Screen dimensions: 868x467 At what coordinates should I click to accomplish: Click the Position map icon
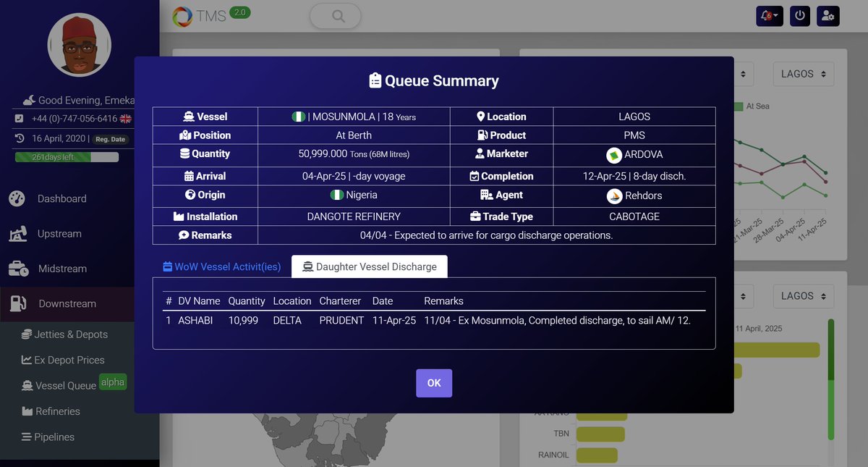coord(184,135)
